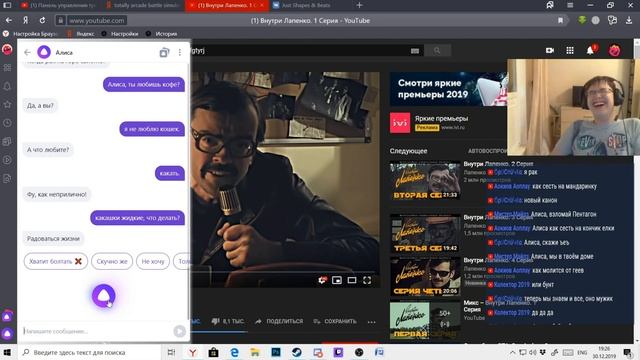The width and height of the screenshot is (640, 360).
Task: Open the 'Первая серия' mix thumbnail
Action: click(425, 320)
